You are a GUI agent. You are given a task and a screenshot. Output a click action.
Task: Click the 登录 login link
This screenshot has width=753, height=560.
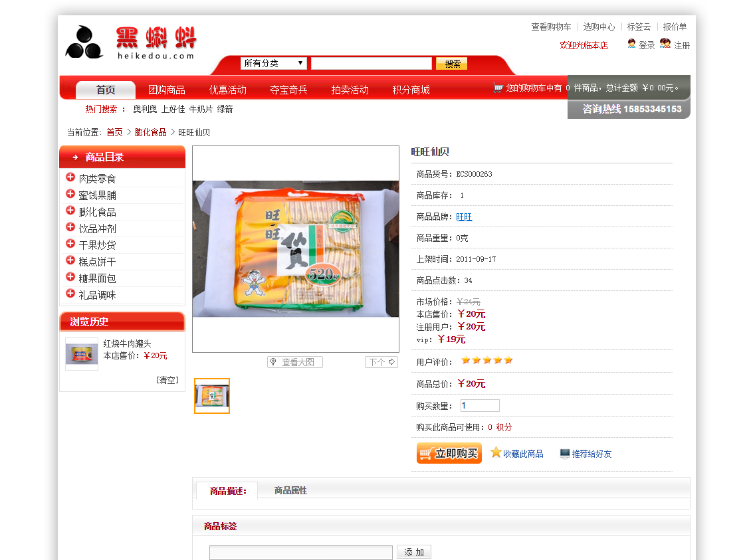[647, 45]
